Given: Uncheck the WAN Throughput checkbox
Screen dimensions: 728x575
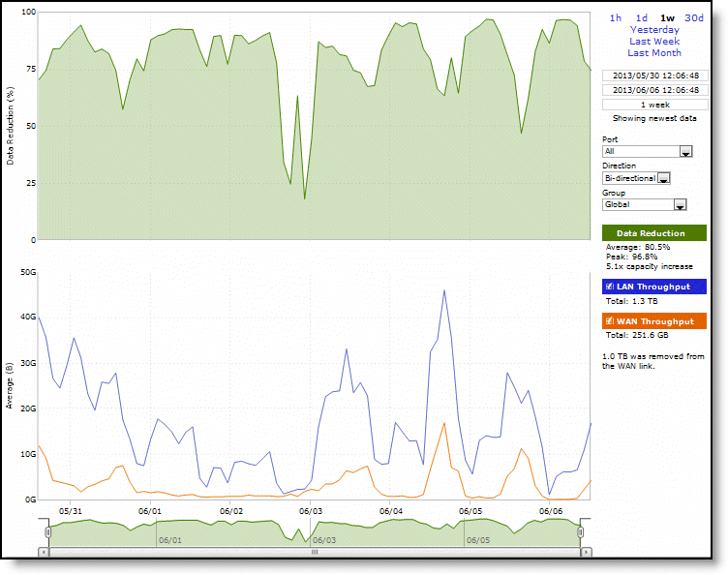Looking at the screenshot, I should point(609,321).
